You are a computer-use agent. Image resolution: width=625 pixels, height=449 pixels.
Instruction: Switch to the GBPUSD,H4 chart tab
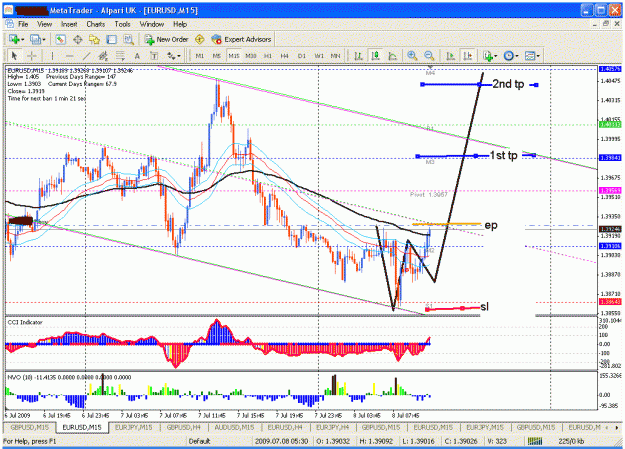183,427
